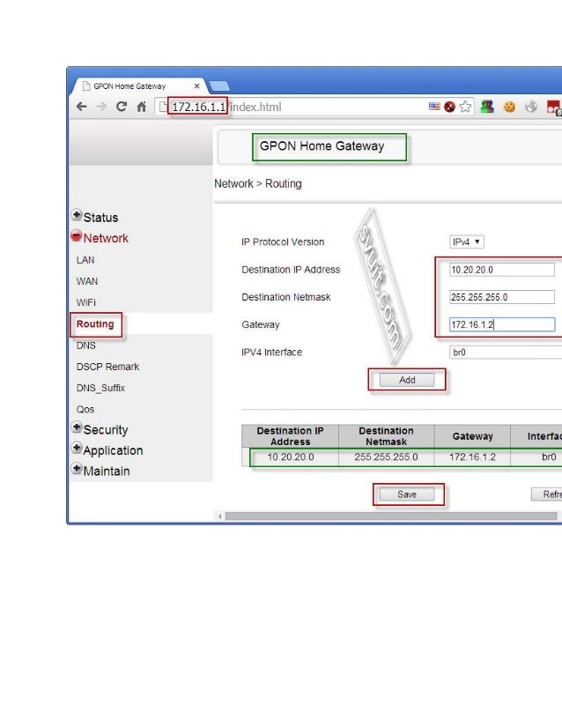The height and width of the screenshot is (728, 562).
Task: Open the browser home icon
Action: (142, 107)
